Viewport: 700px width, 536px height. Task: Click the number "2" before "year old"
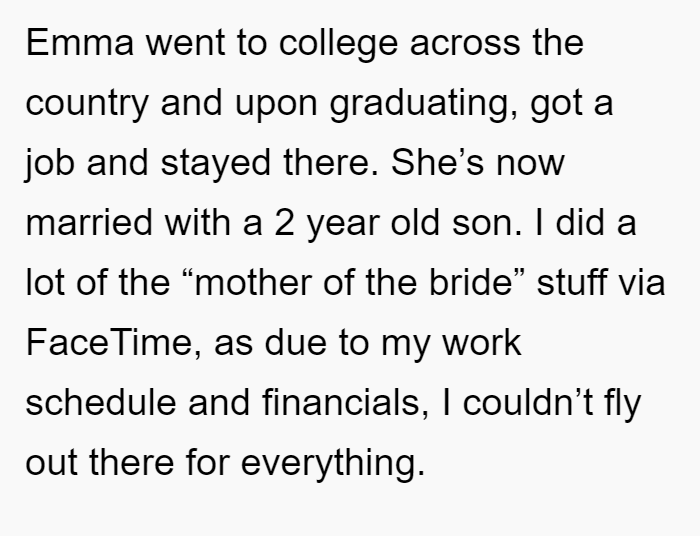pos(284,223)
